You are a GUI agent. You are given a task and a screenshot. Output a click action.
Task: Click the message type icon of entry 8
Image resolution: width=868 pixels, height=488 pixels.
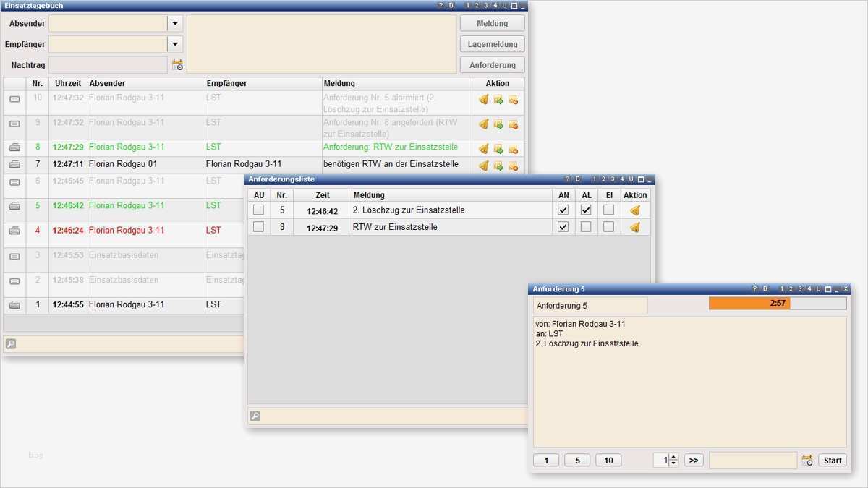[x=14, y=147]
